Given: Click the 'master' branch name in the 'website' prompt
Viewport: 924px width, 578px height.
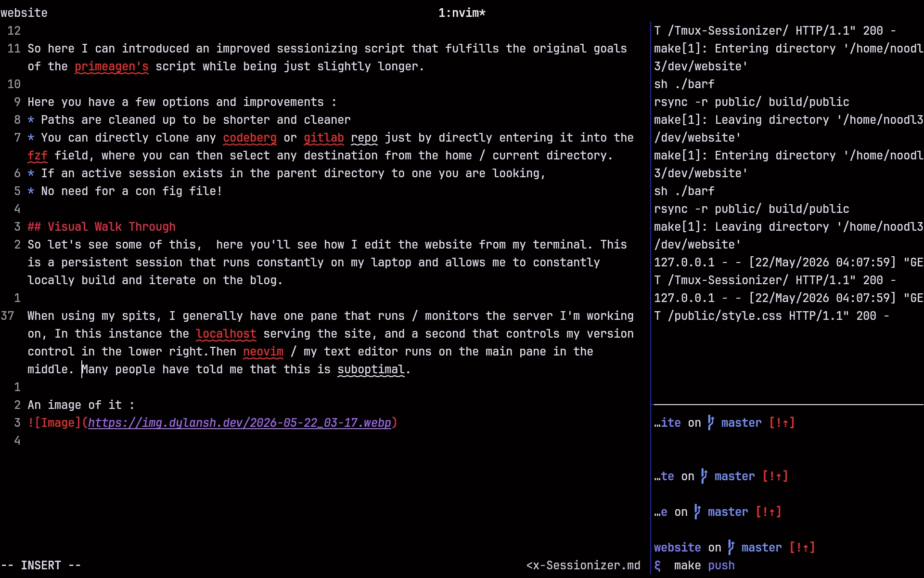Looking at the screenshot, I should [x=761, y=548].
